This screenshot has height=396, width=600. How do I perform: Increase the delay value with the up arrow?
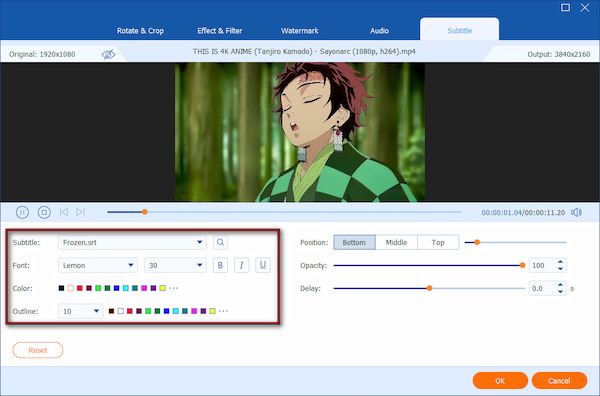tap(560, 285)
